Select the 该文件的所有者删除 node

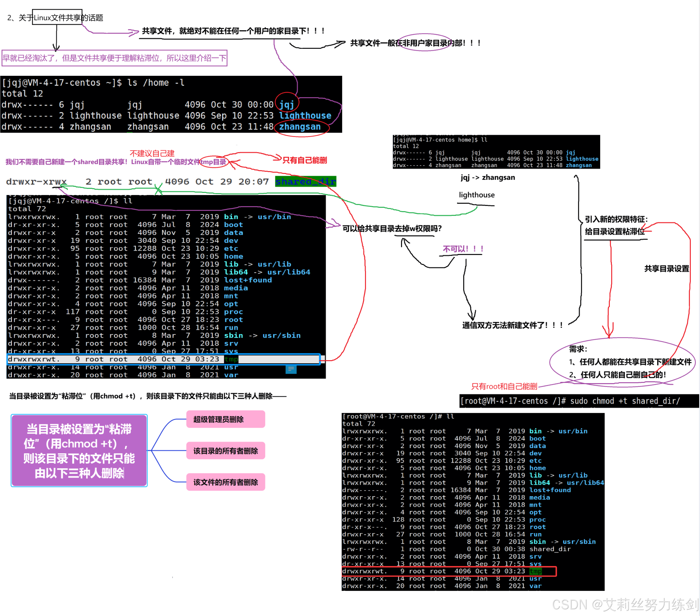tap(225, 482)
